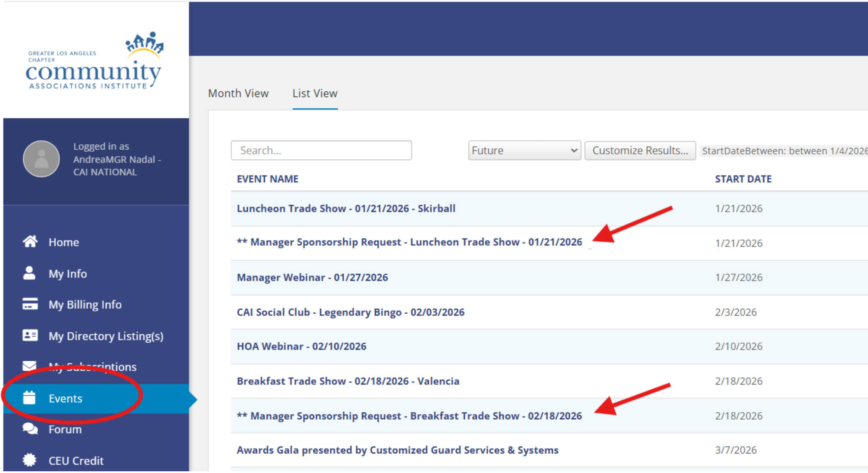This screenshot has width=868, height=473.
Task: Open Manager Sponsorship Request Breakfast Trade Show
Action: click(409, 416)
